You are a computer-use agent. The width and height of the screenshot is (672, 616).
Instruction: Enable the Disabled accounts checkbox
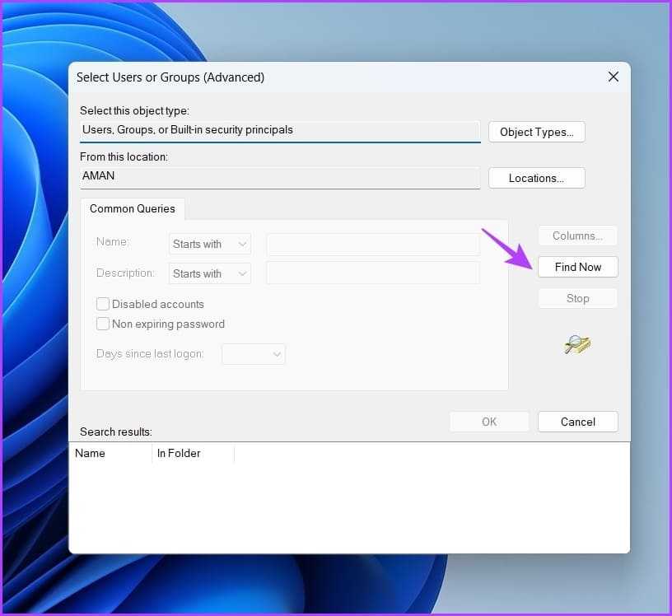pyautogui.click(x=103, y=304)
